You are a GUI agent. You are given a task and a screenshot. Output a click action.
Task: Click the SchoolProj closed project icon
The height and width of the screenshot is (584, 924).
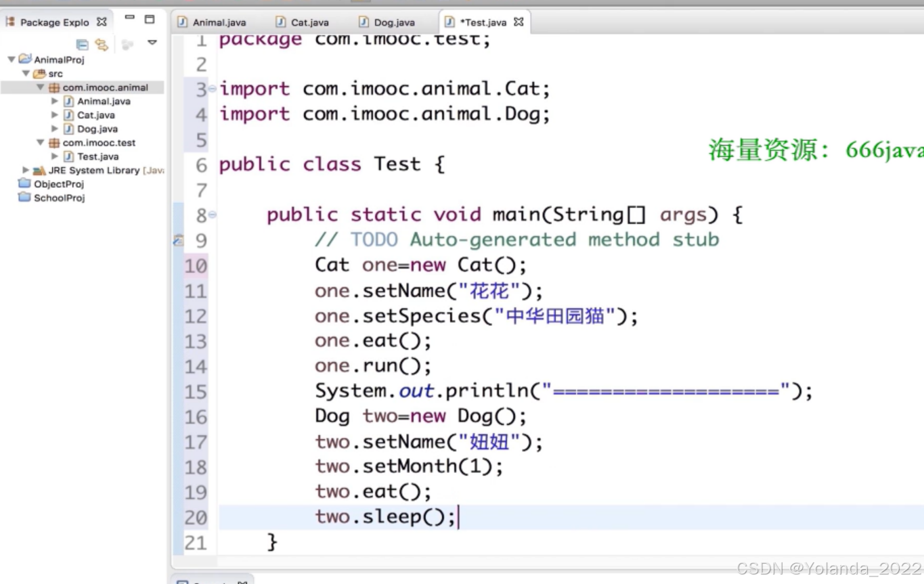pyautogui.click(x=24, y=197)
